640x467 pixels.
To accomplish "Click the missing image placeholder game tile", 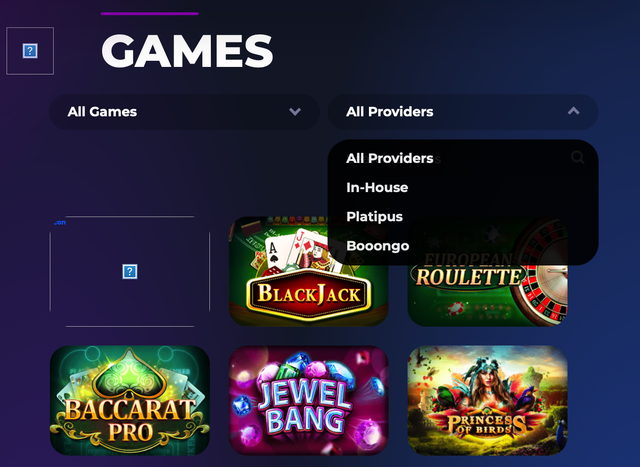I will coord(130,271).
